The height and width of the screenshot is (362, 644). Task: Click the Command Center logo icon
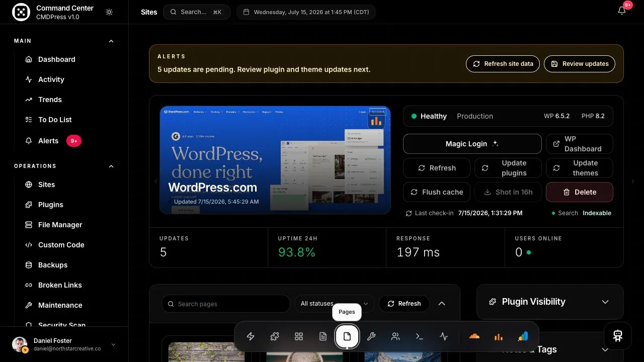click(21, 13)
